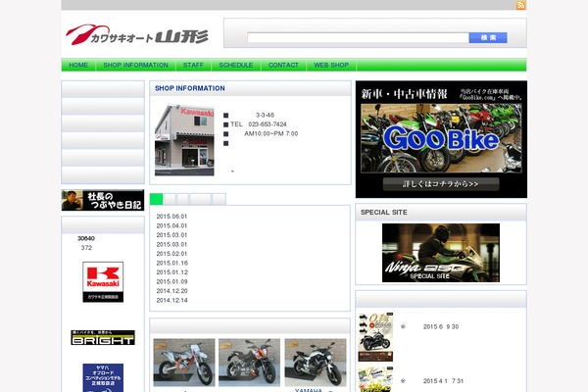The width and height of the screenshot is (588, 392).
Task: Open the 2014.12.20 news entry
Action: pos(171,291)
